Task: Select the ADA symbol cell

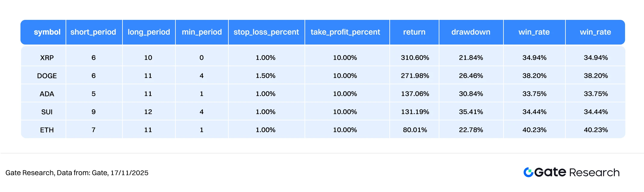Action: pos(47,94)
